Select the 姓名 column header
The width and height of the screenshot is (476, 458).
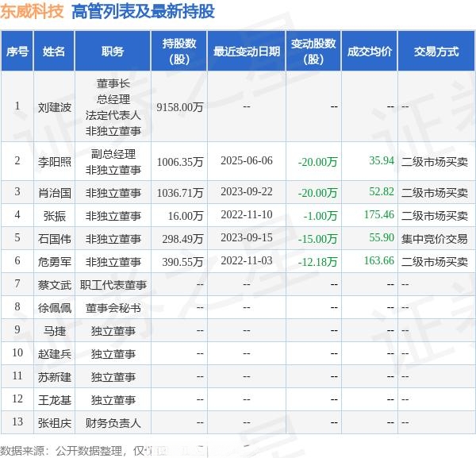click(54, 52)
